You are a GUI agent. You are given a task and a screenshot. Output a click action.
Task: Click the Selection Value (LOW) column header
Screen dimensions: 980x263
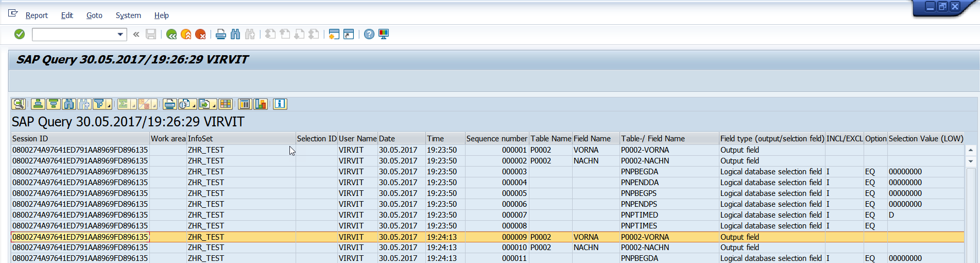coord(926,139)
